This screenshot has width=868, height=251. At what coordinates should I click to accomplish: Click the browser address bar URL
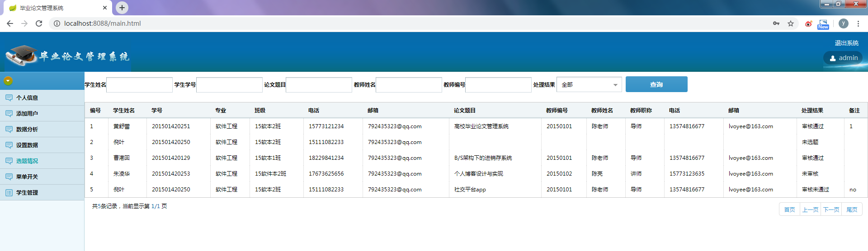click(x=103, y=23)
